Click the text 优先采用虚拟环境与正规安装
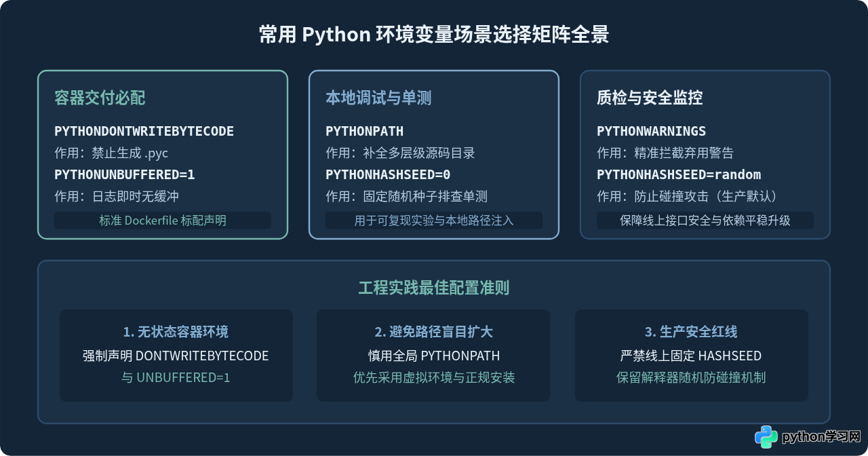This screenshot has height=456, width=868. point(433,377)
